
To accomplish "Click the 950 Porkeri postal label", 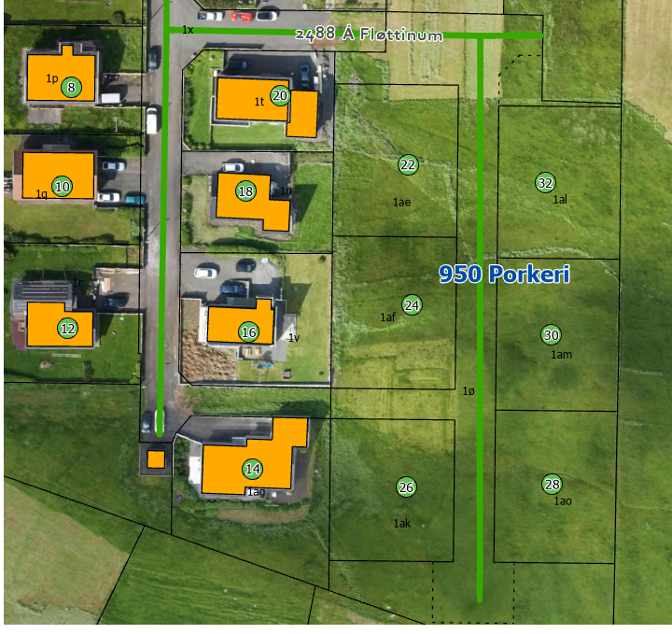I will pos(504,275).
